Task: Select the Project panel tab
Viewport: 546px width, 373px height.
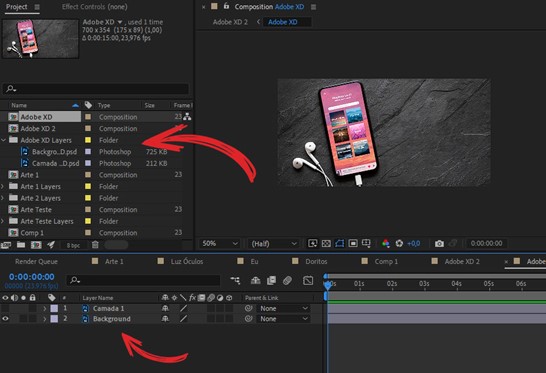Action: pos(16,7)
